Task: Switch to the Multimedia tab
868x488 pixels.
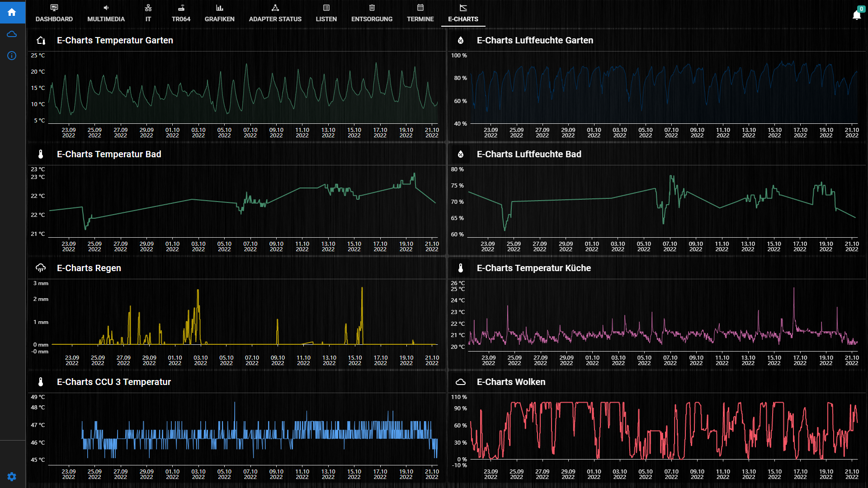Action: (x=106, y=13)
